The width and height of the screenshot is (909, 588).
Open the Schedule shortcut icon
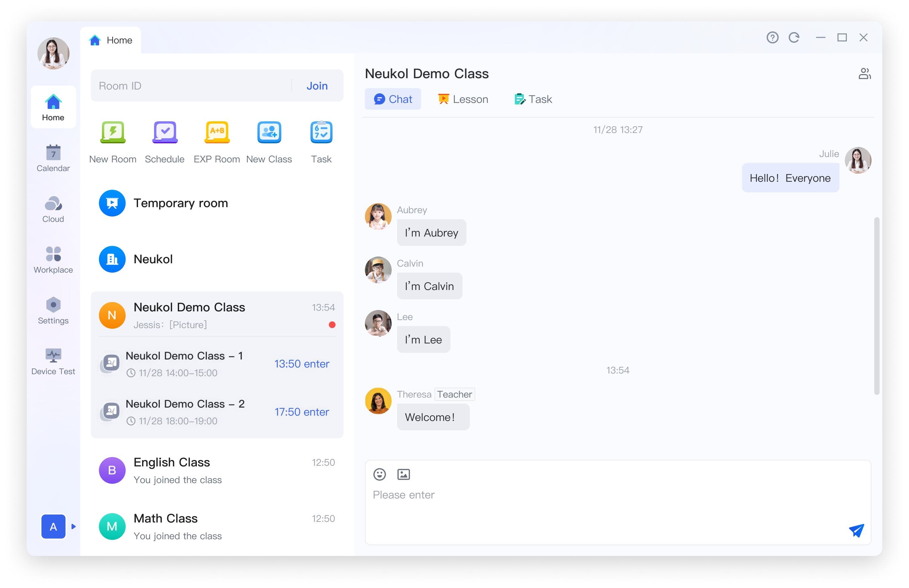point(165,132)
